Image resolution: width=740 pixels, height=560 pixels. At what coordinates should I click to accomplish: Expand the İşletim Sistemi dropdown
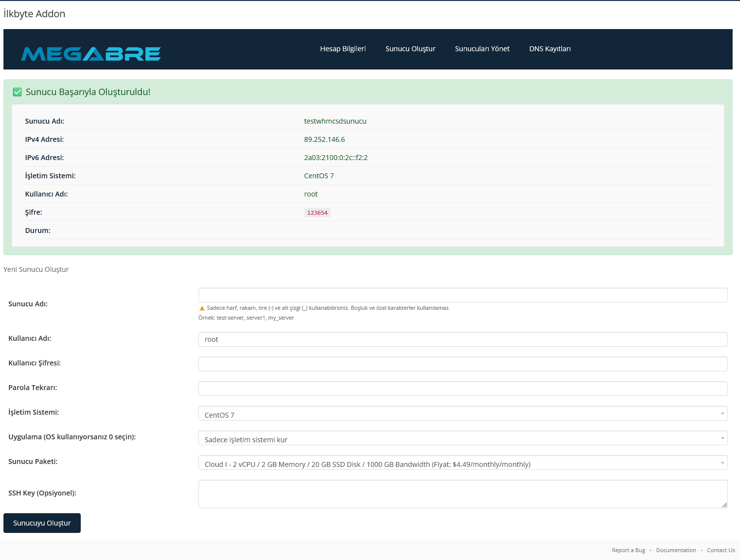pos(462,414)
